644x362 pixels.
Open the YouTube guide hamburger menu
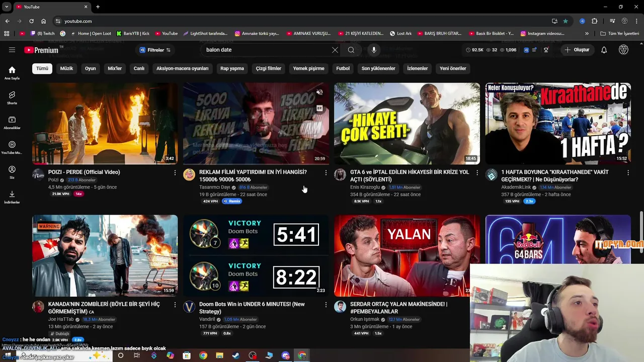coord(12,50)
